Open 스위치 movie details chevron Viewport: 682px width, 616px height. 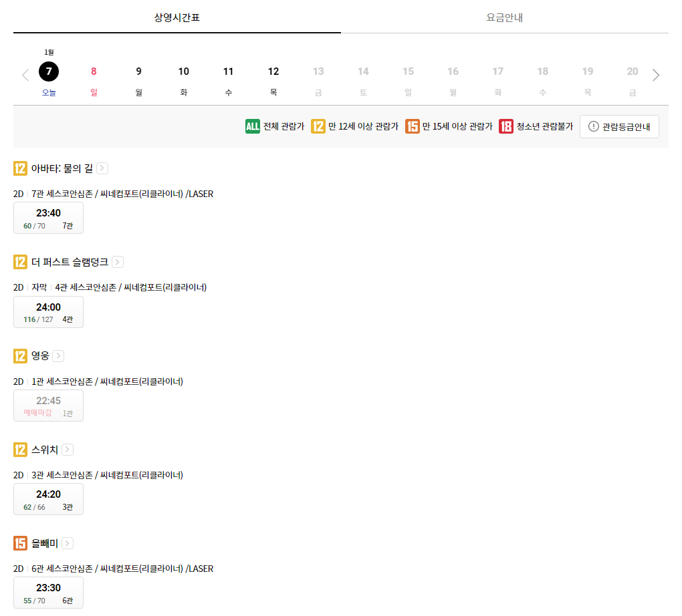[67, 450]
